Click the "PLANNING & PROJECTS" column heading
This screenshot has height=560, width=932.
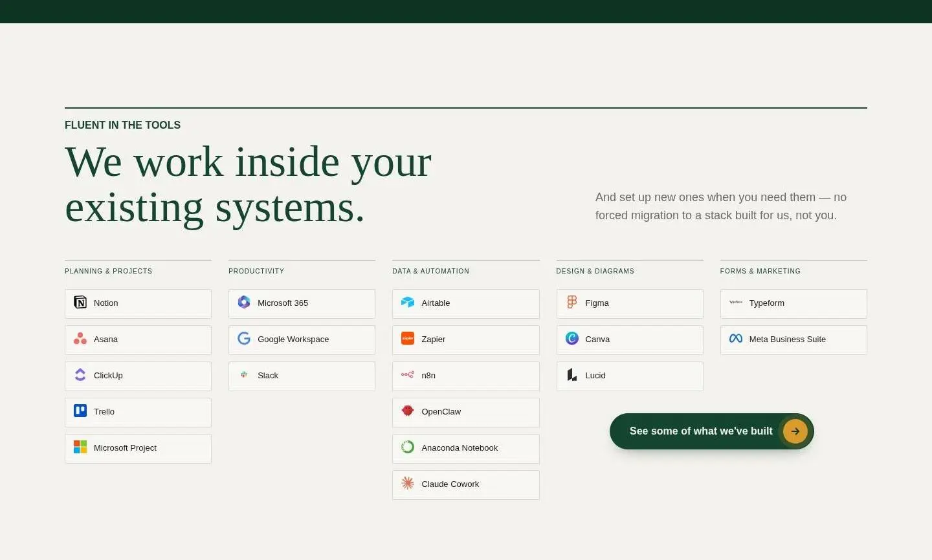109,271
